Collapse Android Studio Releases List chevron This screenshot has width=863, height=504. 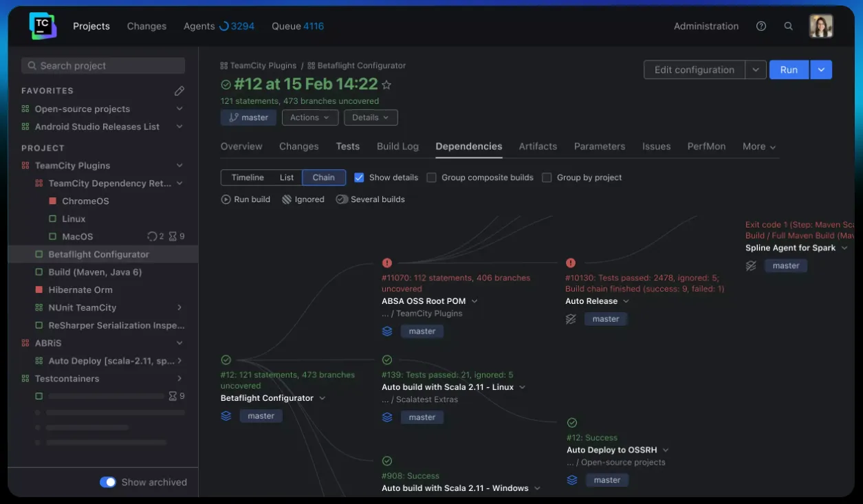(179, 127)
